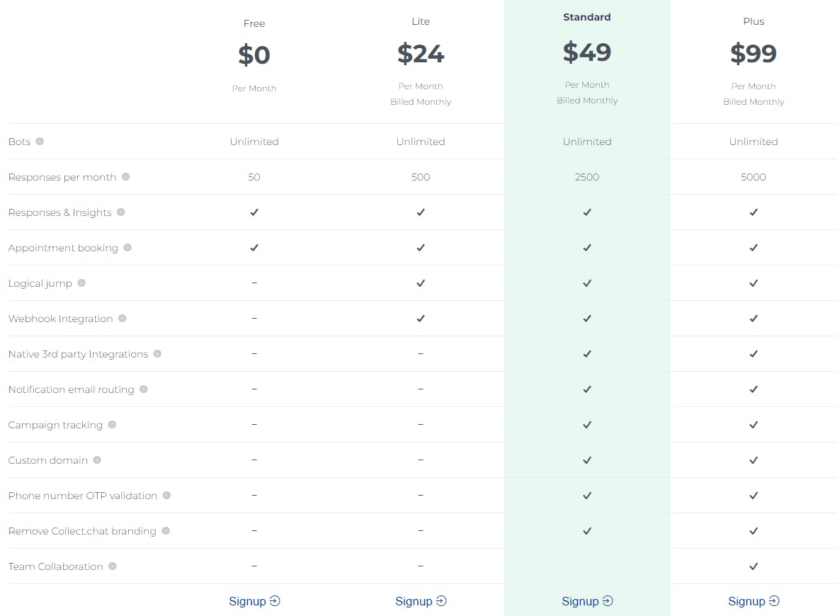
Task: Open info tooltip for Responses & Insights
Action: [x=121, y=212]
